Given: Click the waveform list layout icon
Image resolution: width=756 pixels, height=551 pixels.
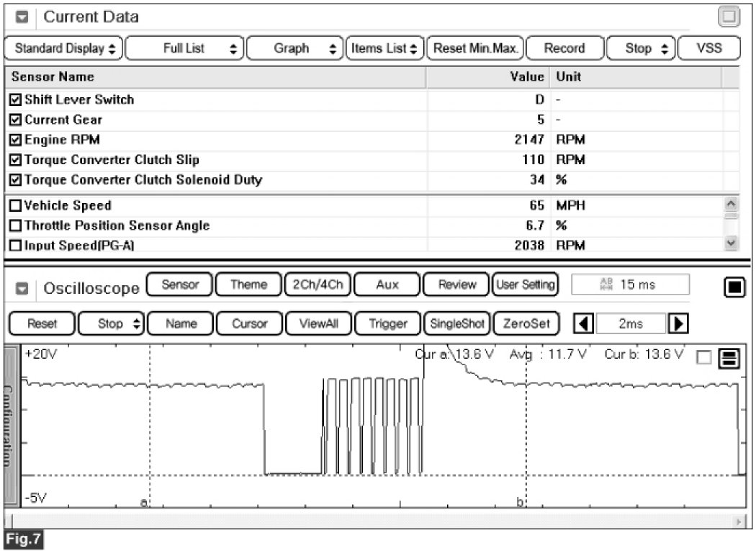Looking at the screenshot, I should [x=729, y=358].
